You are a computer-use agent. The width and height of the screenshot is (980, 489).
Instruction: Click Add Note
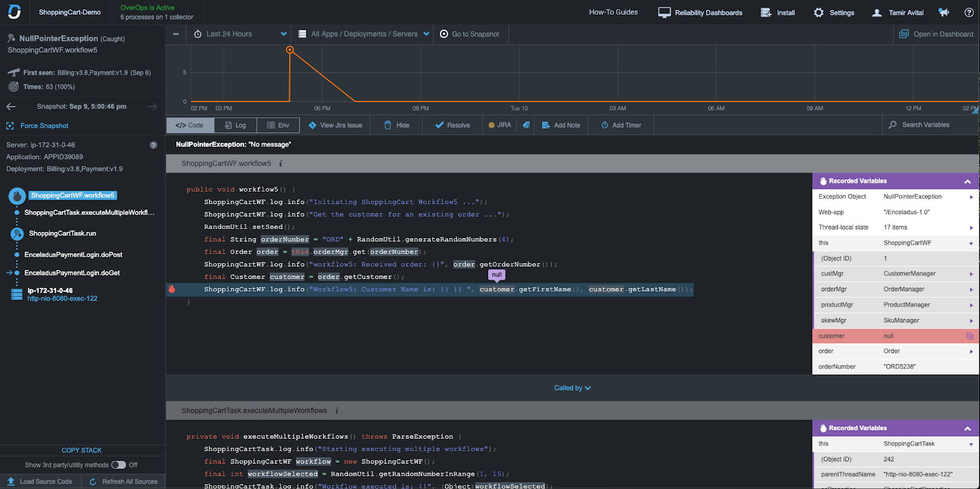tap(561, 125)
